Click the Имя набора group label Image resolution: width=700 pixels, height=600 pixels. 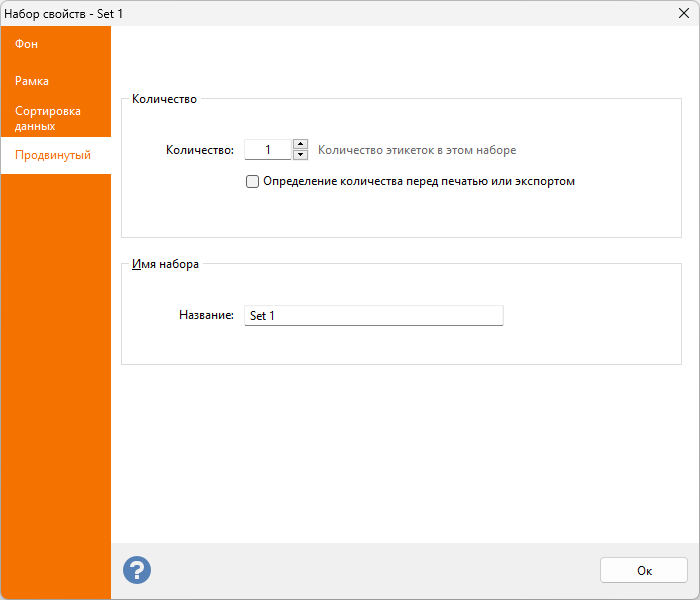coord(165,264)
